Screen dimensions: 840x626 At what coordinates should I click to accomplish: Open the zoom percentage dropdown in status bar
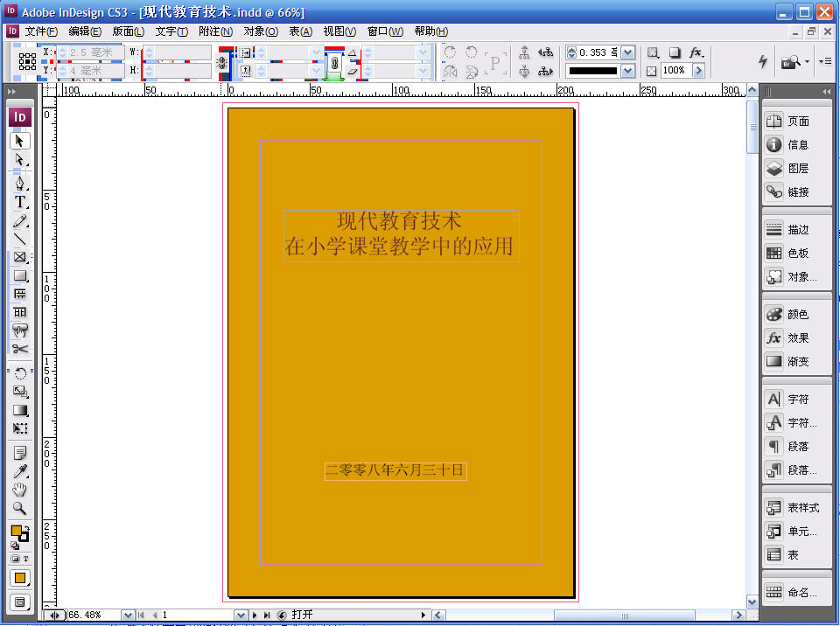(128, 616)
